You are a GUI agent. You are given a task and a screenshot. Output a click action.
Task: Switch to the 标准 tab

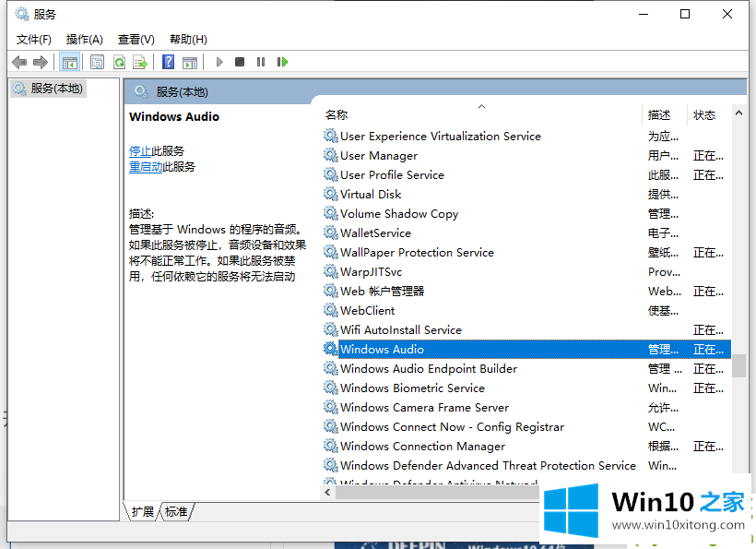click(176, 511)
